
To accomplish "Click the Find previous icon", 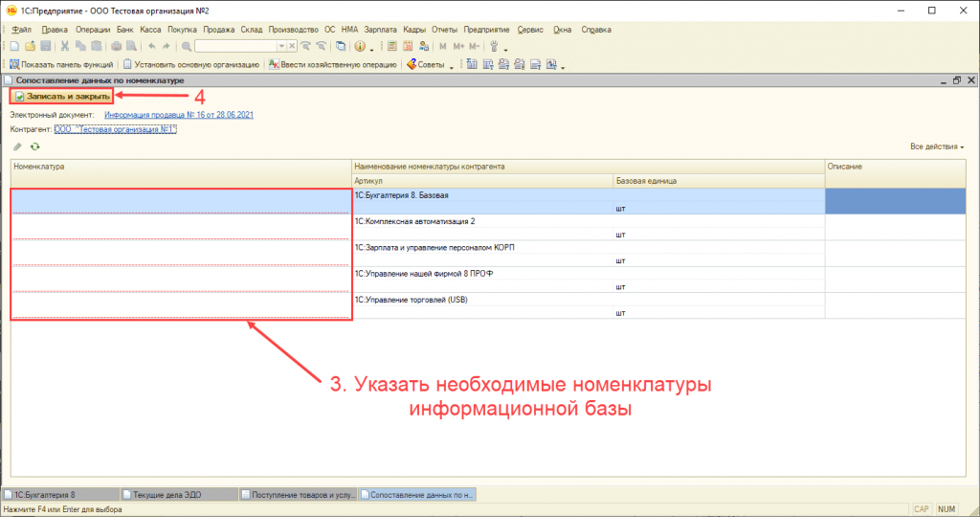I will coord(322,46).
